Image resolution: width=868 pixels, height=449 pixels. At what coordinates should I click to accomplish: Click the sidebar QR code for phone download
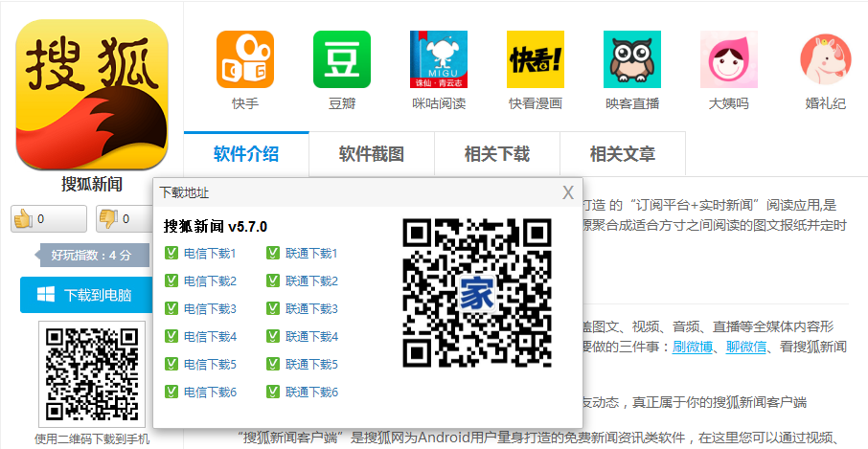coord(92,373)
